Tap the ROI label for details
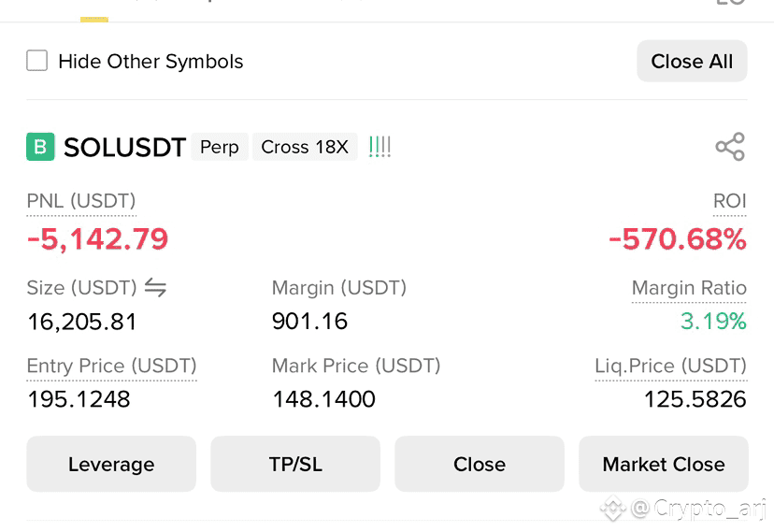The width and height of the screenshot is (774, 532). (x=729, y=201)
